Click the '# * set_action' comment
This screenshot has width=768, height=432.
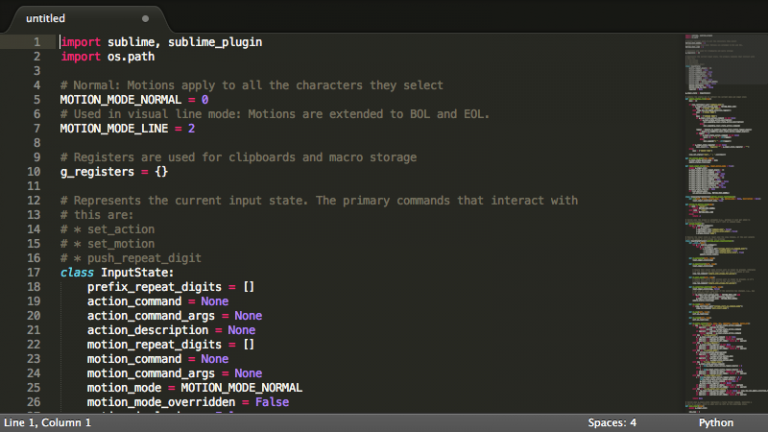[x=107, y=230]
